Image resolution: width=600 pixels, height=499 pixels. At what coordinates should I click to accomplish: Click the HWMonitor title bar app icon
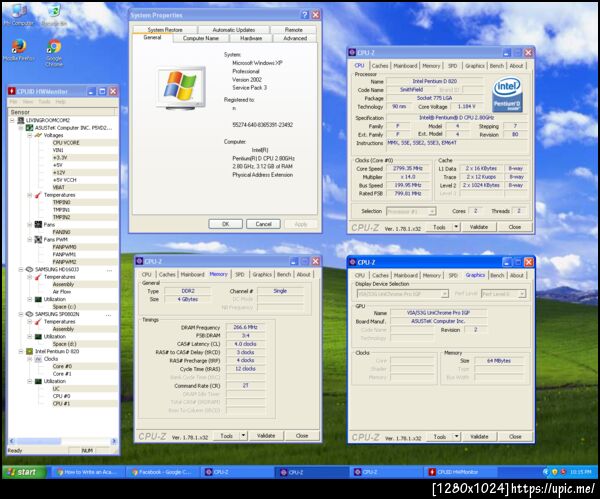[12, 91]
